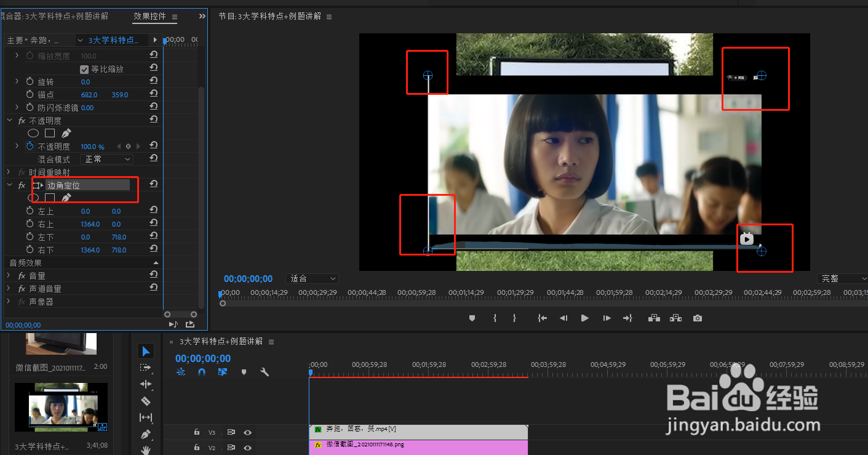The height and width of the screenshot is (455, 868).
Task: Open the 完整 playback resolution dropdown
Action: (x=842, y=279)
